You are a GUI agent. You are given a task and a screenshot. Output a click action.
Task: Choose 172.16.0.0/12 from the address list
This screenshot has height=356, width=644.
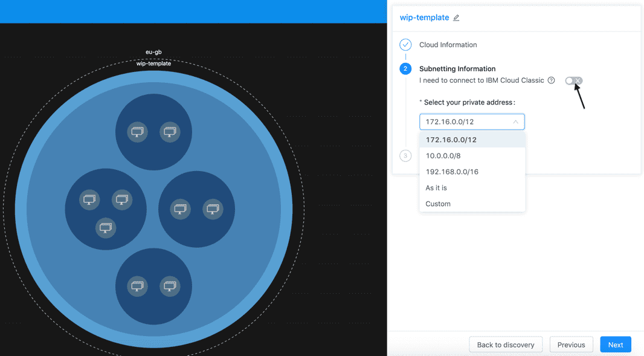(x=472, y=140)
